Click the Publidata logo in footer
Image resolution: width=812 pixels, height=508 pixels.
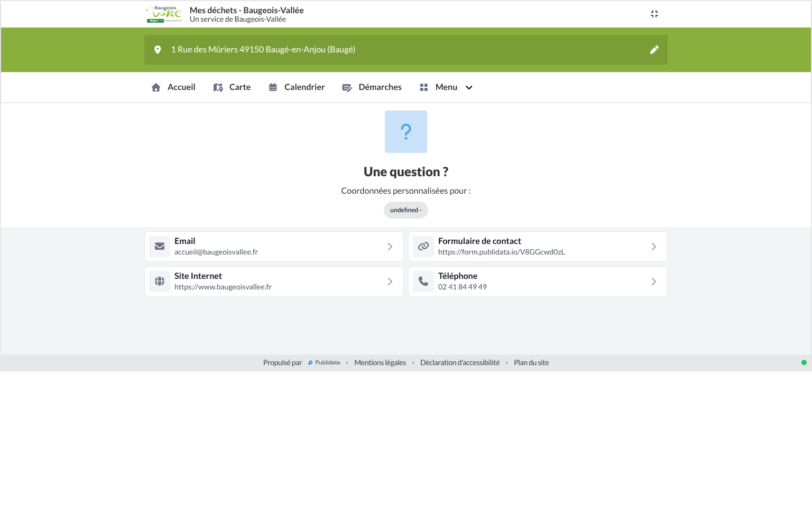pos(324,363)
